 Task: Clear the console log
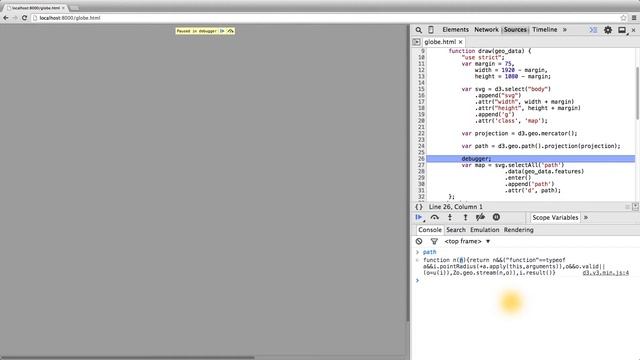click(419, 241)
